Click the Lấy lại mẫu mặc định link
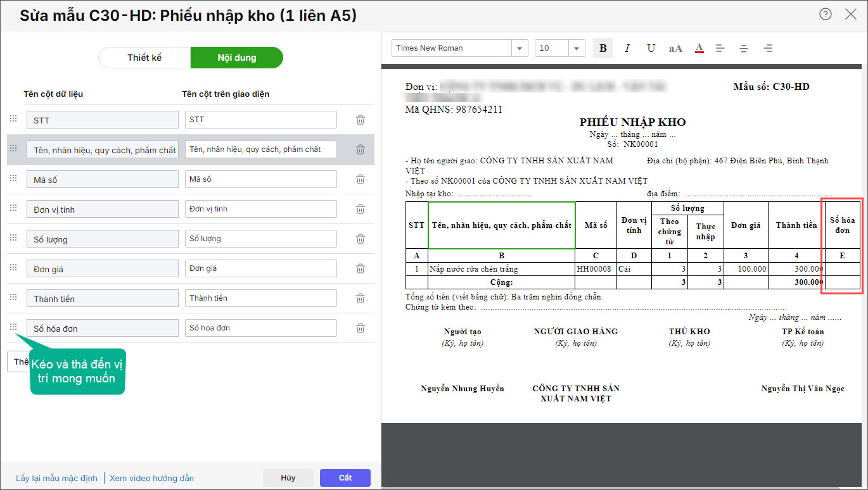868x490 pixels. 56,478
